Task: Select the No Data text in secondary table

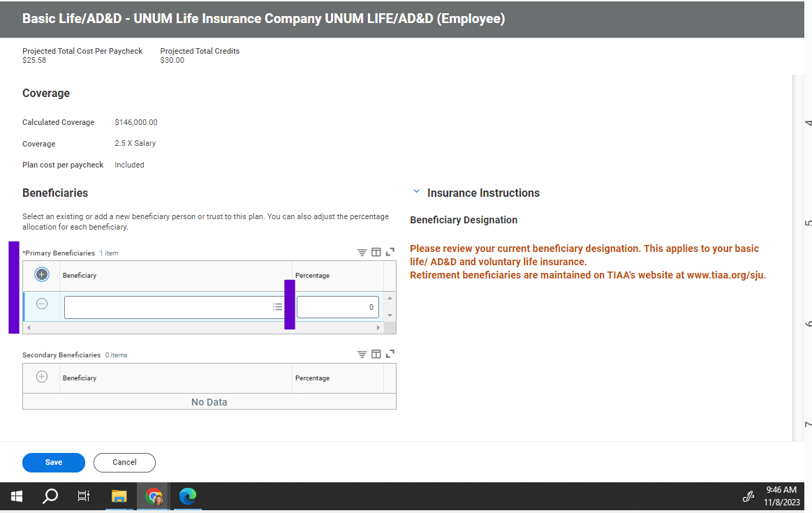Action: [x=209, y=402]
